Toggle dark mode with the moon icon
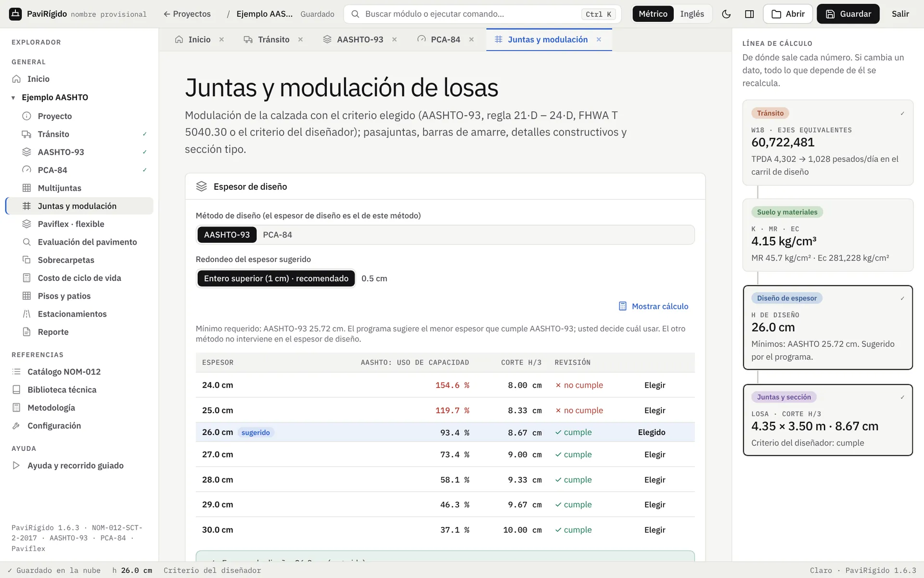This screenshot has height=578, width=924. pyautogui.click(x=726, y=14)
